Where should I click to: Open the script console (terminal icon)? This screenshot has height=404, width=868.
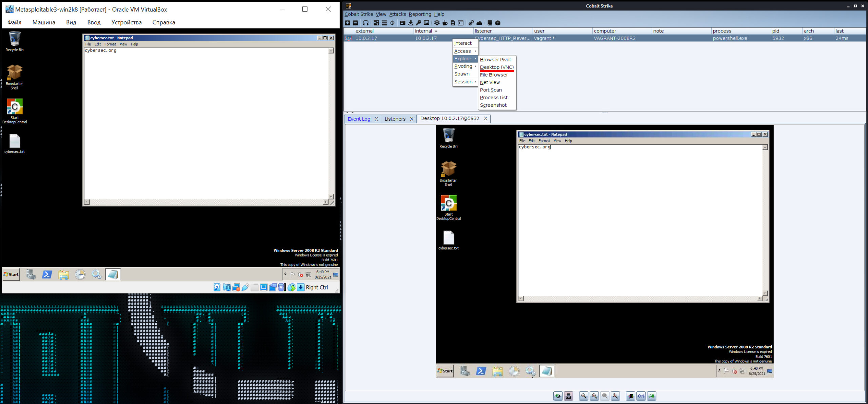click(460, 23)
